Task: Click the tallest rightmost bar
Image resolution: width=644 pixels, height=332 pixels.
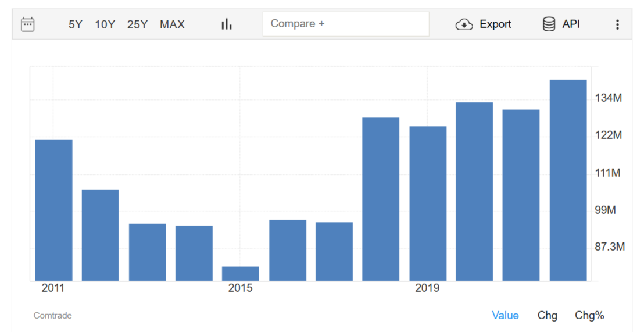Action: (568, 180)
